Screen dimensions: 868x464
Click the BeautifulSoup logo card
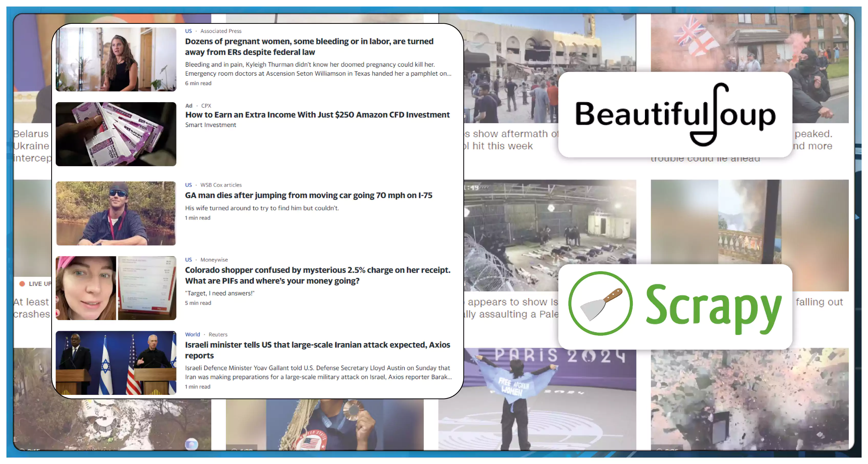[x=675, y=114]
